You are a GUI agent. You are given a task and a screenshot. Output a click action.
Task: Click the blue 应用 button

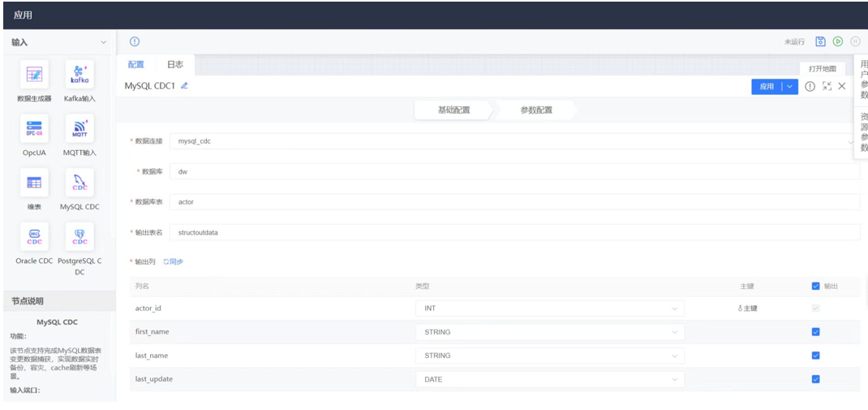767,87
